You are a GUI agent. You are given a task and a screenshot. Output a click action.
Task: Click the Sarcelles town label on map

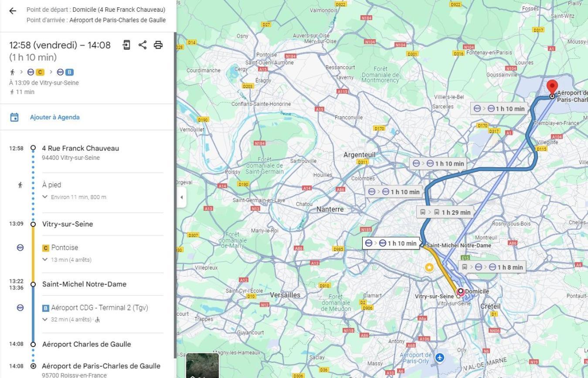coord(443,106)
